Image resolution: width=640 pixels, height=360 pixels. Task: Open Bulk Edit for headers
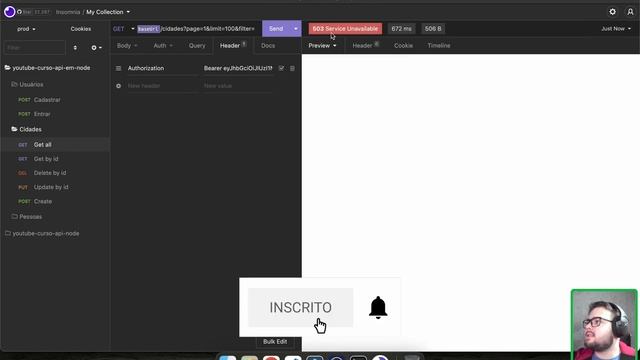point(275,342)
